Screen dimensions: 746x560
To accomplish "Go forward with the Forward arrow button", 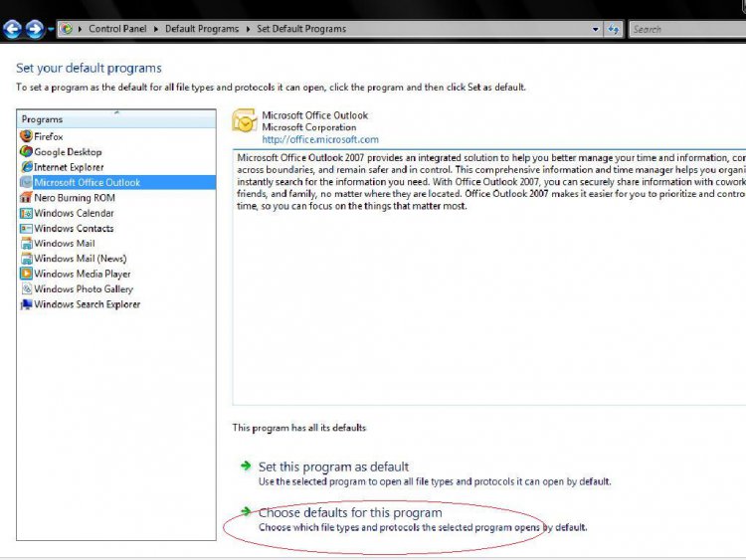I will (34, 29).
